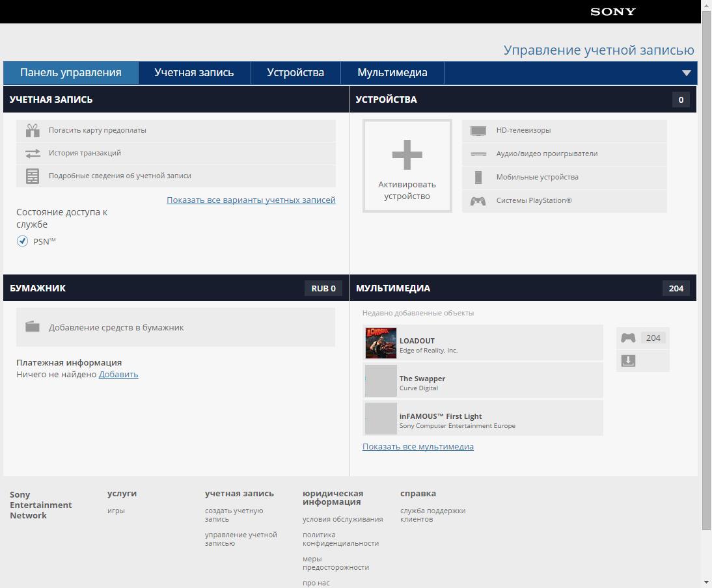Viewport: 712px width, 588px height.
Task: Click footer link про нас
Action: (x=316, y=583)
